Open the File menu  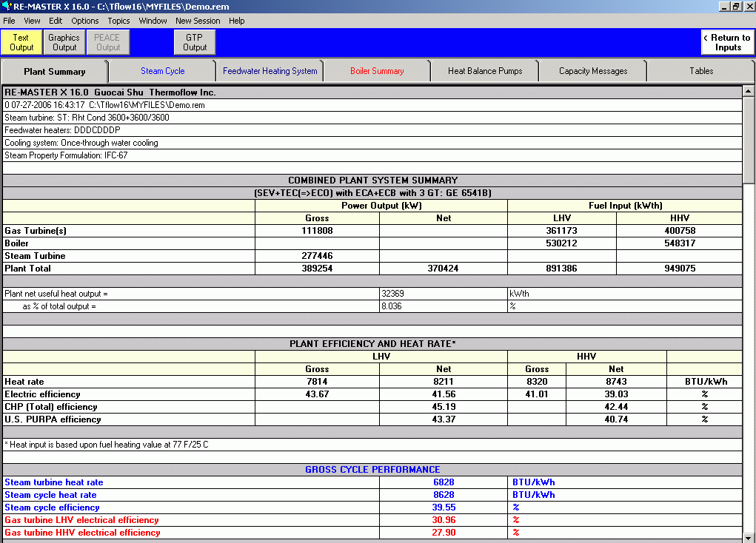[x=9, y=21]
